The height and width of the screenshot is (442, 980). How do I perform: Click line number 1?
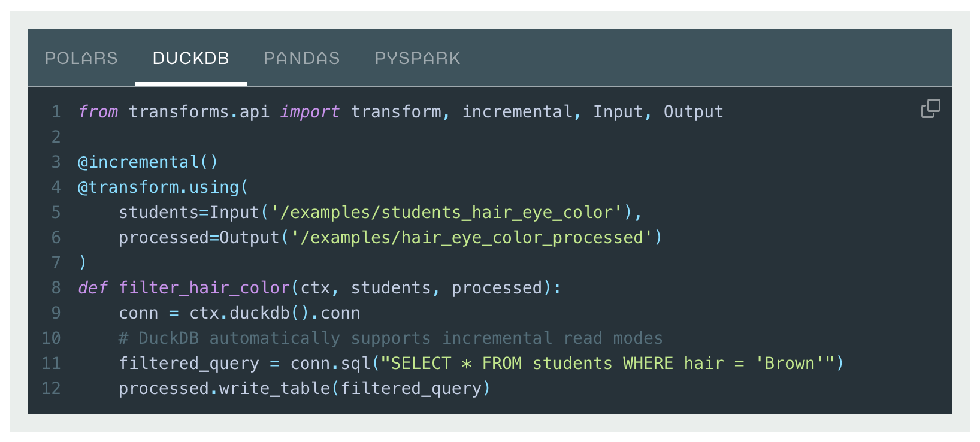[56, 111]
